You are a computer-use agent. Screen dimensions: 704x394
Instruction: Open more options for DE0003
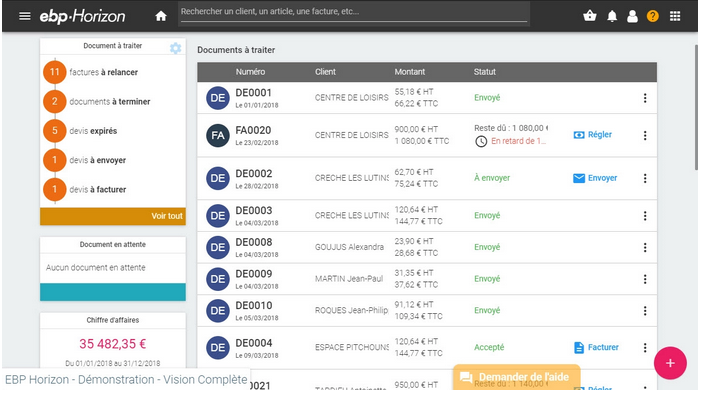click(x=645, y=216)
